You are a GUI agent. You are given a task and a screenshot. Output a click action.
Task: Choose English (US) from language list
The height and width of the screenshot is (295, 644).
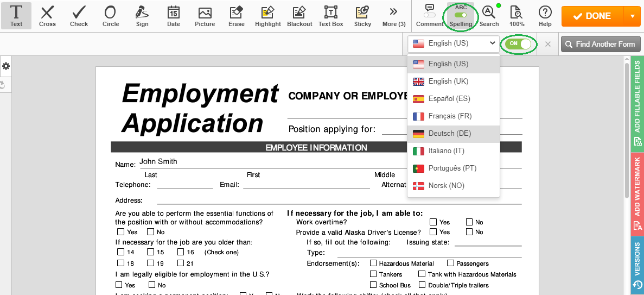pos(454,64)
